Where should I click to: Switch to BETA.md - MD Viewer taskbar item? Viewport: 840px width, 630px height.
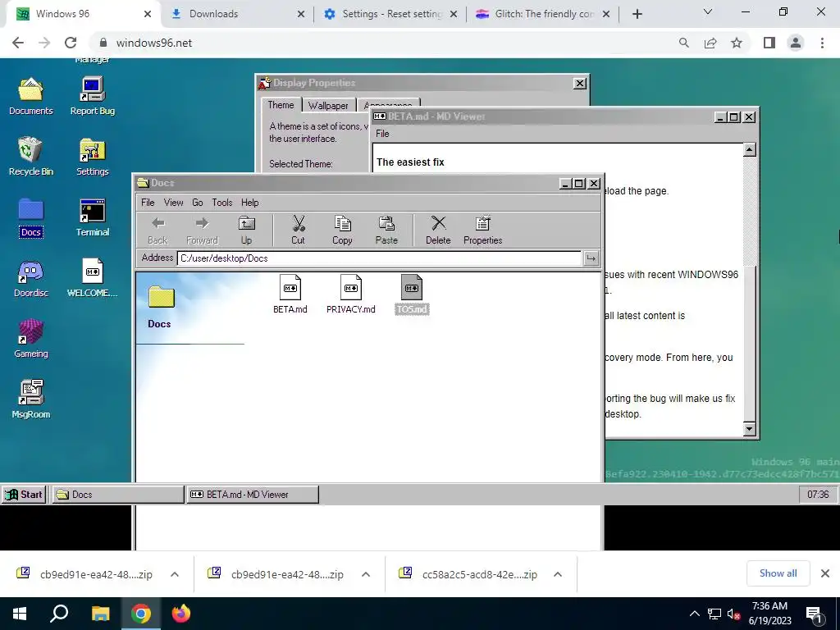click(x=253, y=495)
